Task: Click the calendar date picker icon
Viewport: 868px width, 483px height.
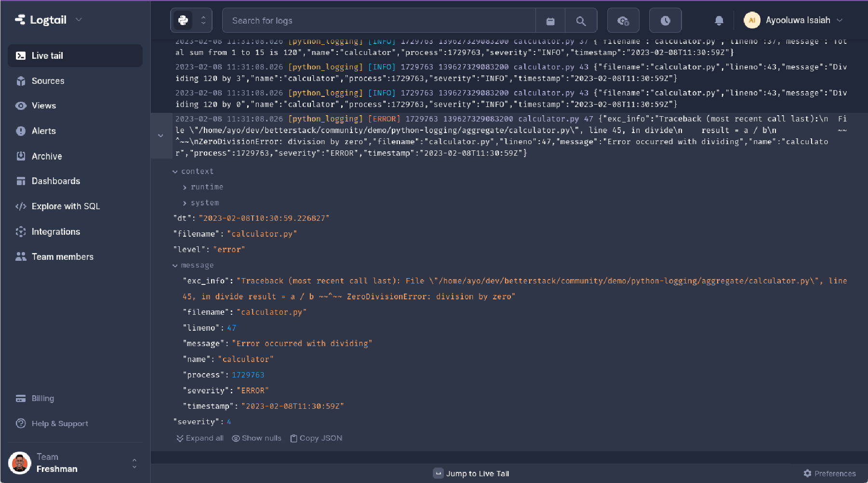Action: click(550, 21)
